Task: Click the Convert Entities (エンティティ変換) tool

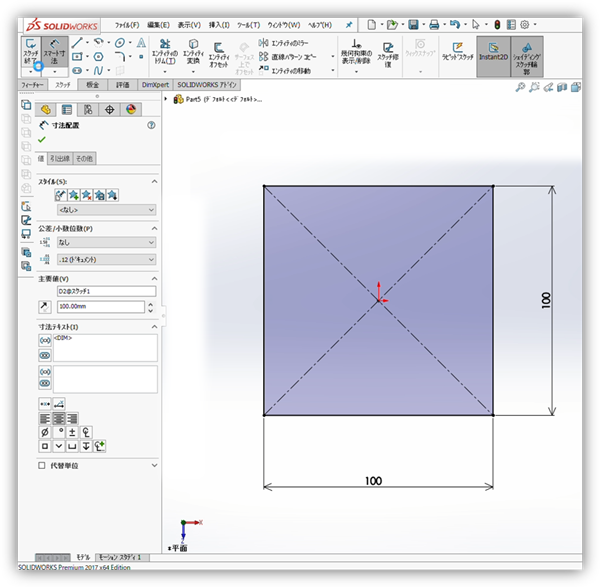Action: (x=193, y=52)
